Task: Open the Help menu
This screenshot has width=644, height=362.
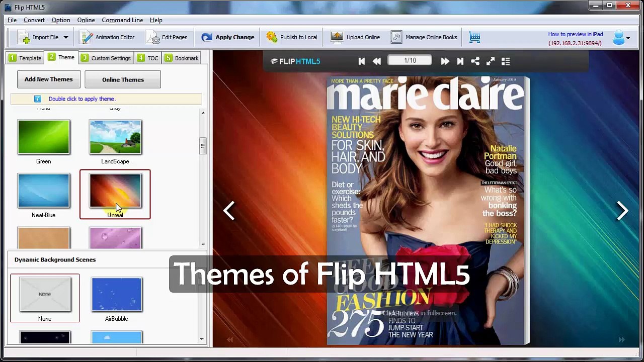Action: point(156,20)
